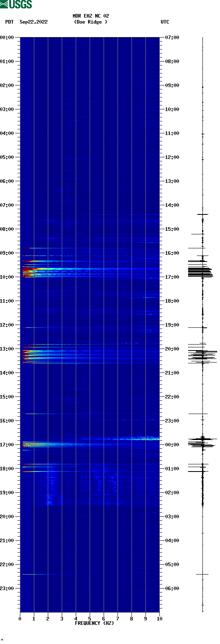Click the frequency axis value 7

click(118, 619)
